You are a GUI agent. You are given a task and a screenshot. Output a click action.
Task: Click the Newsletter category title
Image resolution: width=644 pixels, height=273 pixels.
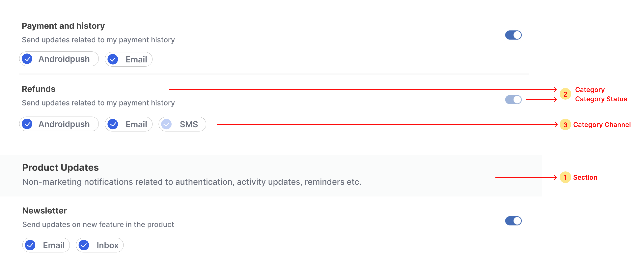click(x=44, y=211)
